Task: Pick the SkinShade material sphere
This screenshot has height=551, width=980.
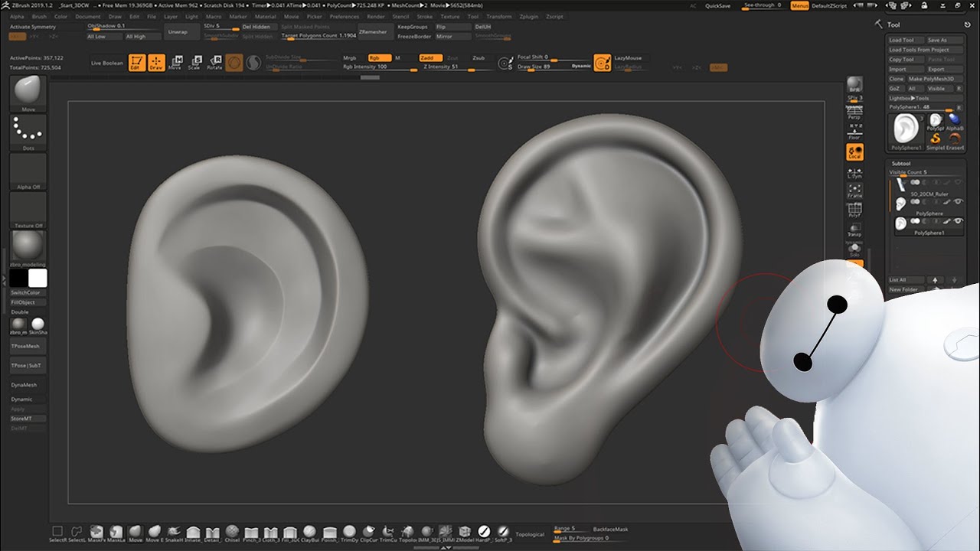Action: pyautogui.click(x=38, y=325)
